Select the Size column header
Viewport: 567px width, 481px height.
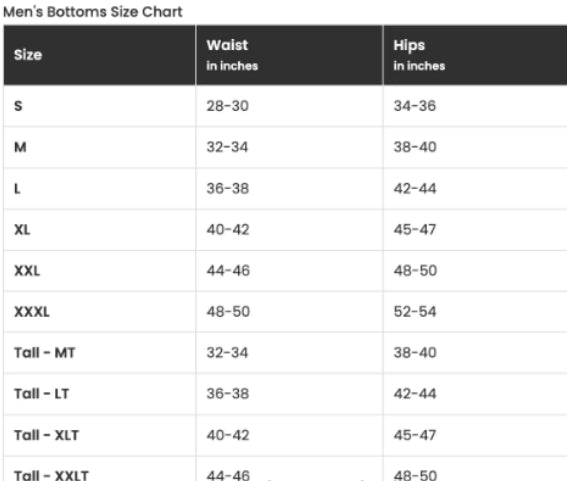pyautogui.click(x=28, y=55)
